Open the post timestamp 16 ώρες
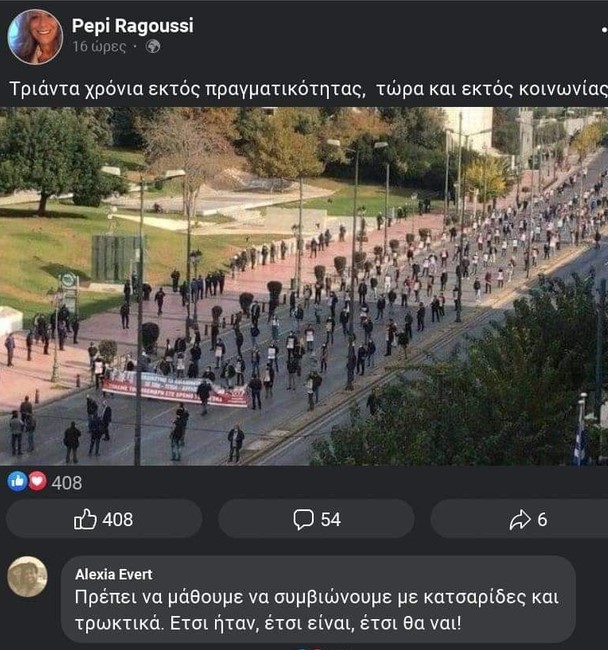This screenshot has height=650, width=608. pyautogui.click(x=99, y=46)
